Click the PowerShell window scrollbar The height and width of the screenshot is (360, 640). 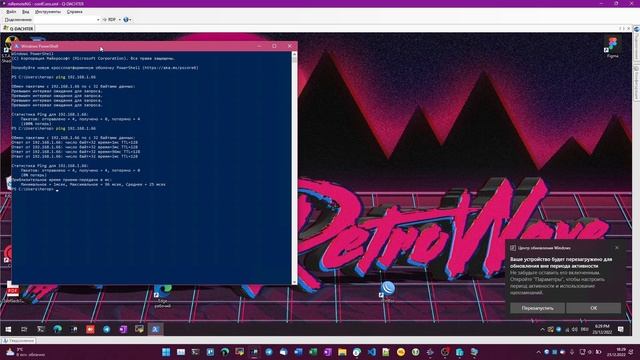[294, 168]
